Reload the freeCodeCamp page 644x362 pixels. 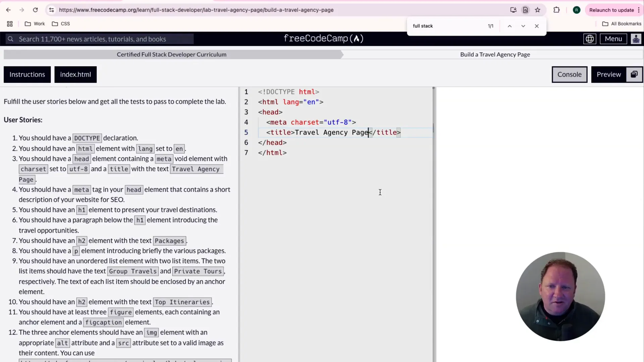point(35,10)
